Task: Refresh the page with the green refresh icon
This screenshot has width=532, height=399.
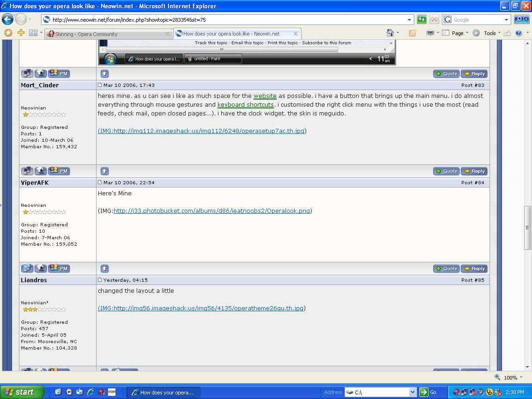Action: click(x=421, y=19)
